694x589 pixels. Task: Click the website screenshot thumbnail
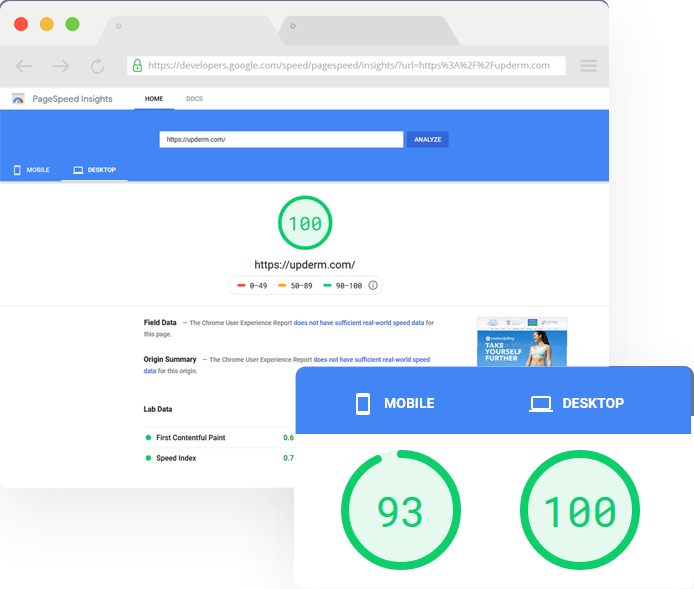tap(522, 342)
